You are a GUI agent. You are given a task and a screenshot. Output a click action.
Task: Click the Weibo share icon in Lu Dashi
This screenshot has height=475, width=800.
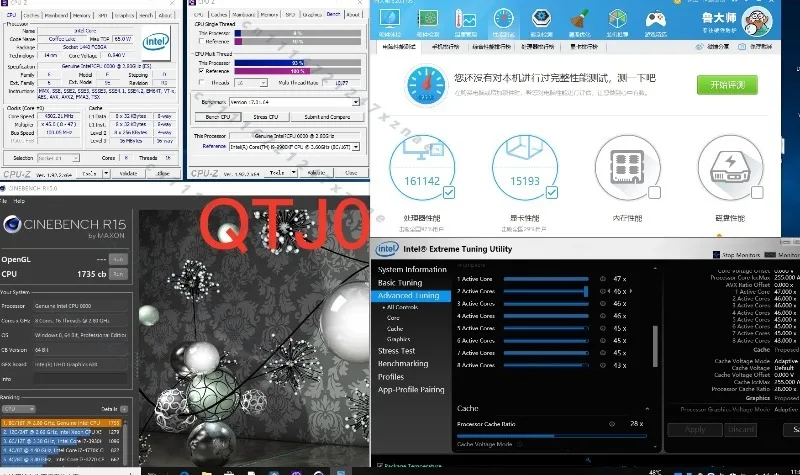[x=699, y=46]
